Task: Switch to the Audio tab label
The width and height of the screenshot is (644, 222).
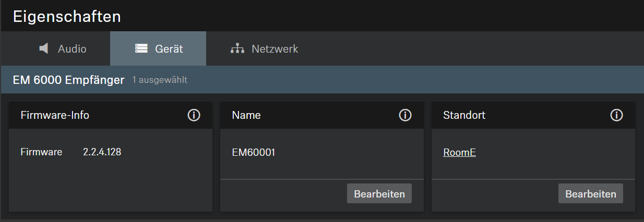Action: click(72, 49)
